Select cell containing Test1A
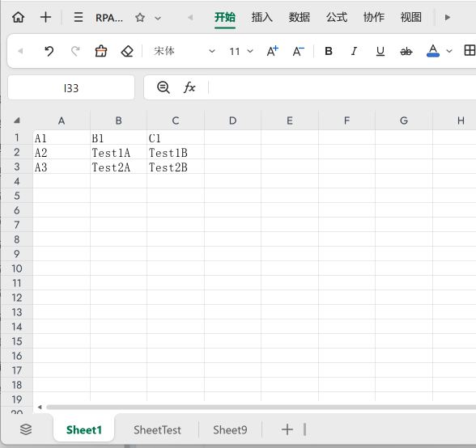This screenshot has width=476, height=448. pos(118,152)
